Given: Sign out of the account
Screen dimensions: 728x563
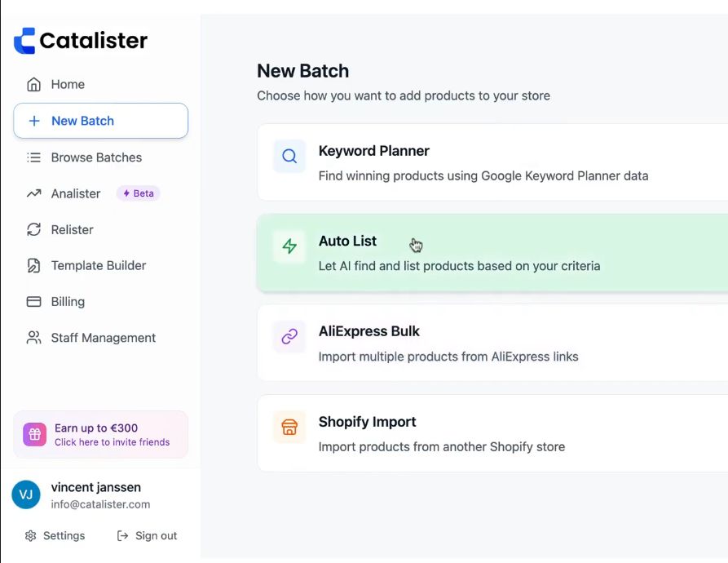Looking at the screenshot, I should click(x=148, y=536).
